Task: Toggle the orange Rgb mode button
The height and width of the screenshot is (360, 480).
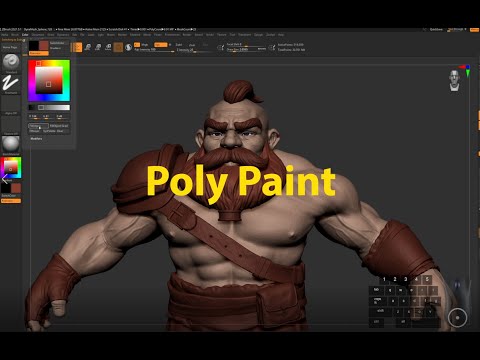Action: click(x=161, y=45)
